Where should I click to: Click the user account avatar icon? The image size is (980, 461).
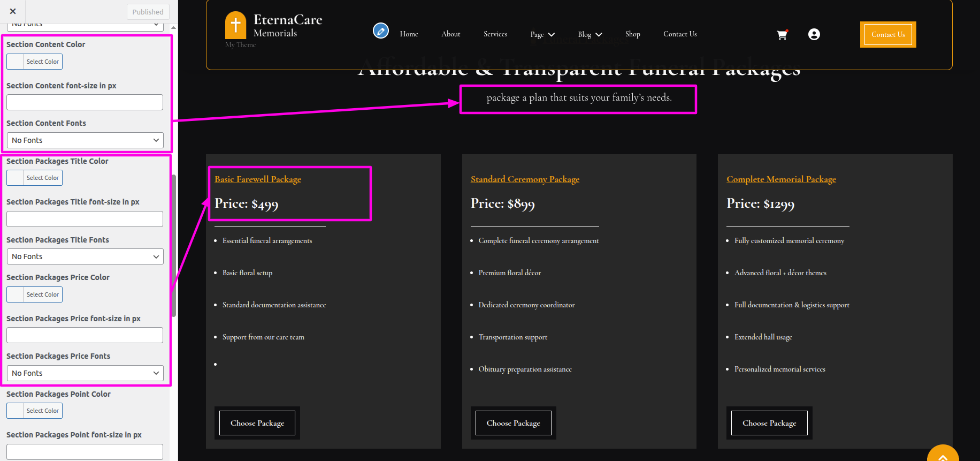814,34
